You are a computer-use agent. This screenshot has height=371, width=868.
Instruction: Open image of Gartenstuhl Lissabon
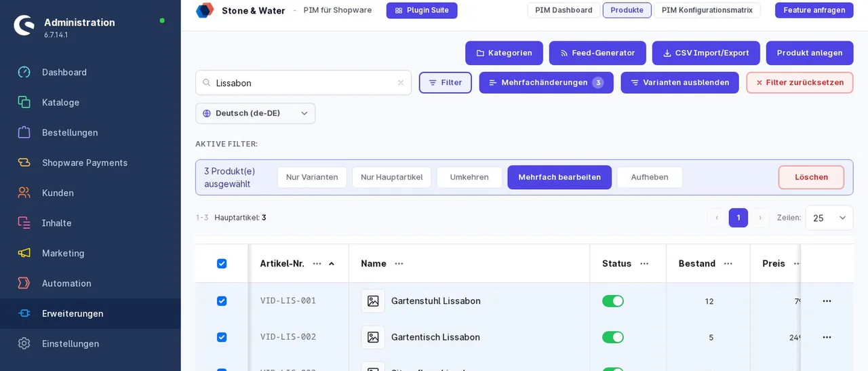coord(373,301)
